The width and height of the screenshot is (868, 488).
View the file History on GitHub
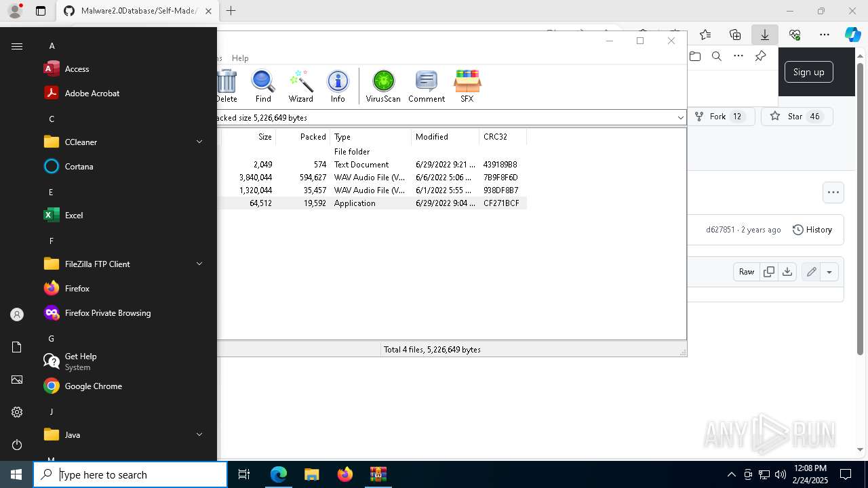[812, 230]
